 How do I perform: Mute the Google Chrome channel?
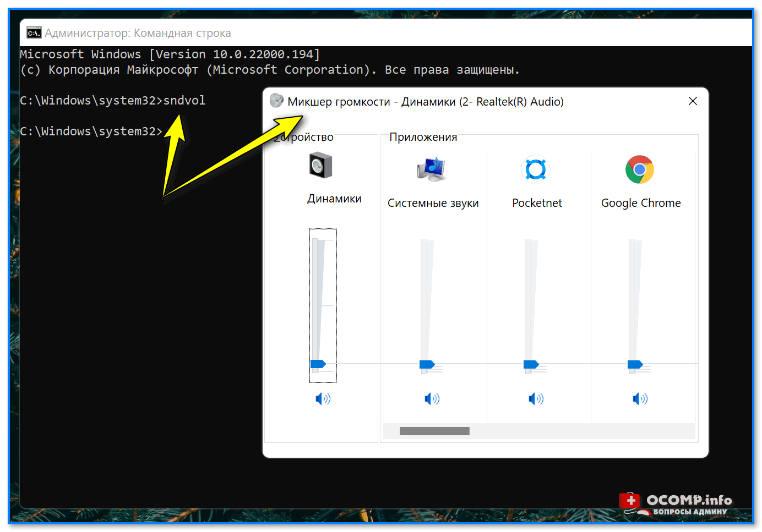tap(640, 399)
